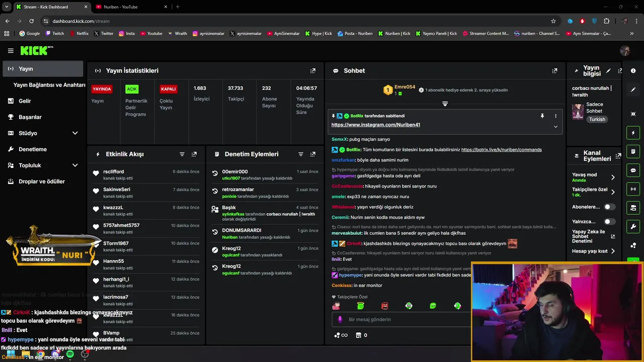The image size is (644, 362).
Task: Click the note page icon in right sidebar
Action: (633, 151)
